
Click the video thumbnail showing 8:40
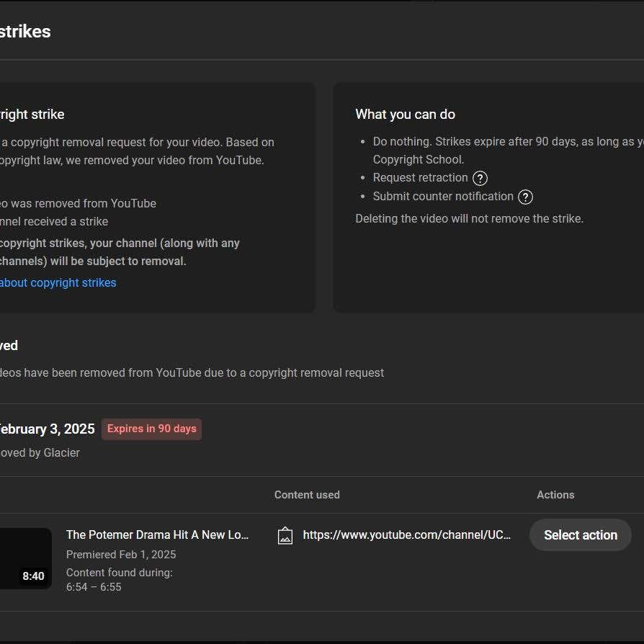click(26, 558)
